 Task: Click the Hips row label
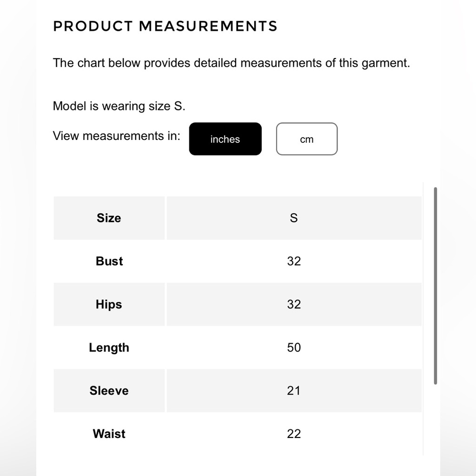point(109,304)
